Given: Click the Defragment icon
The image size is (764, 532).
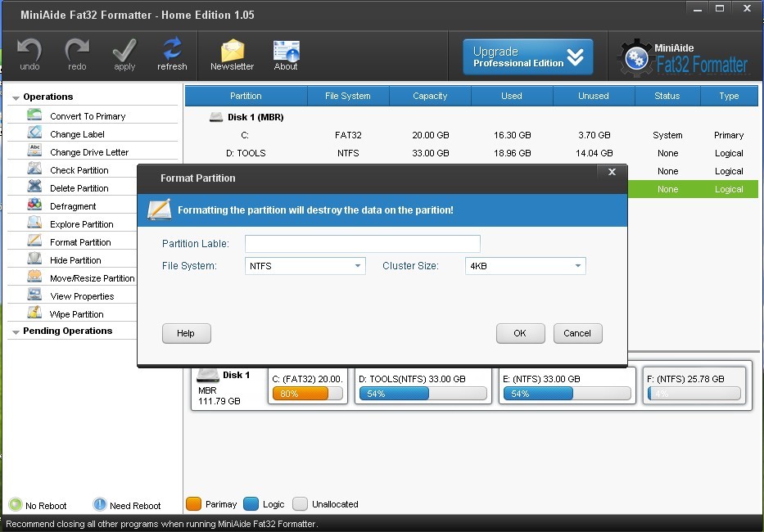Looking at the screenshot, I should pyautogui.click(x=34, y=205).
